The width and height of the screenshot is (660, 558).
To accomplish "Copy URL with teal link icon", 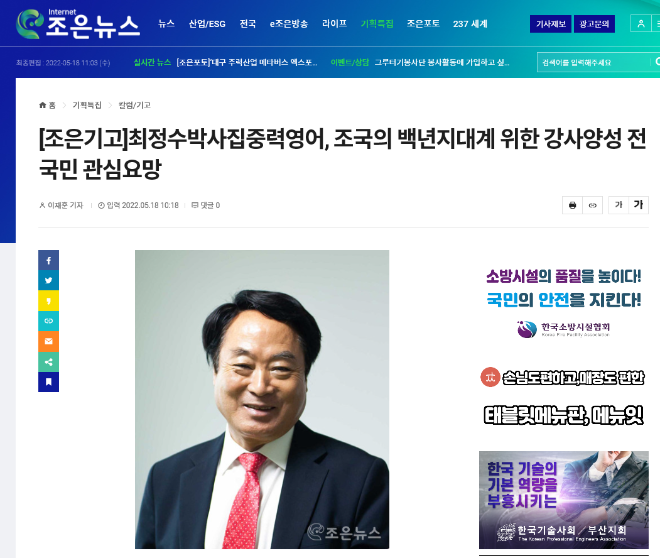I will pyautogui.click(x=48, y=321).
